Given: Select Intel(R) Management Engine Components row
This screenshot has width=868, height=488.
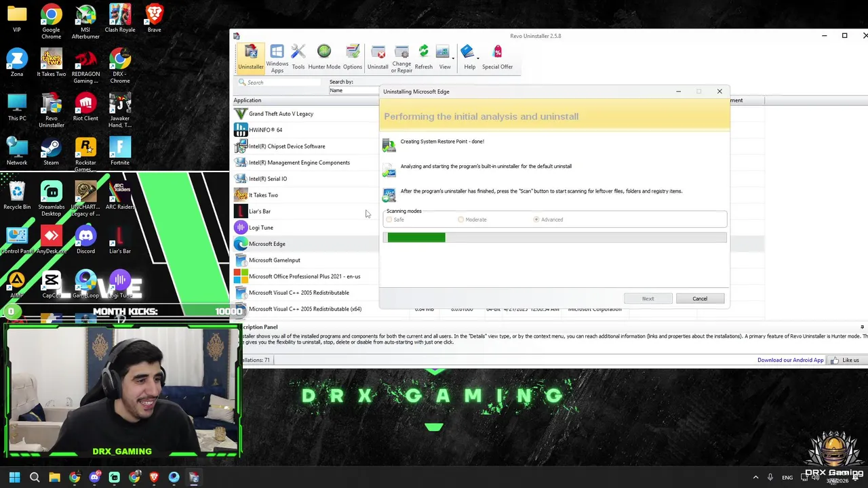Looking at the screenshot, I should click(306, 163).
